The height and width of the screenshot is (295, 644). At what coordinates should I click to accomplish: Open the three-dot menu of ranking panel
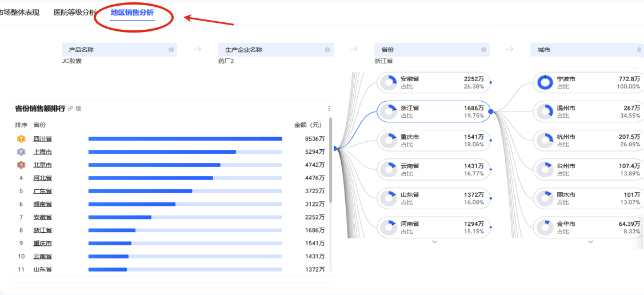(329, 108)
